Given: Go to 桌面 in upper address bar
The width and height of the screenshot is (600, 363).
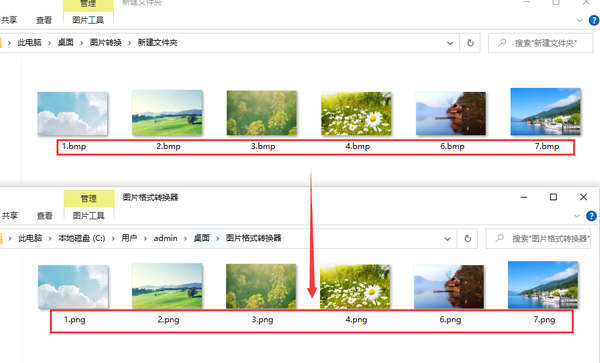Looking at the screenshot, I should coord(65,42).
